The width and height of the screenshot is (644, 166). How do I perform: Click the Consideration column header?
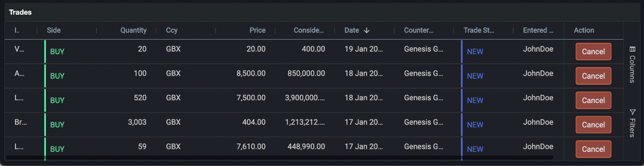(309, 30)
